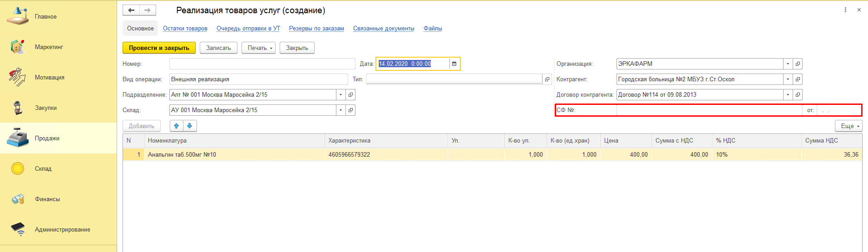Open the Организация record via its open icon

[798, 64]
